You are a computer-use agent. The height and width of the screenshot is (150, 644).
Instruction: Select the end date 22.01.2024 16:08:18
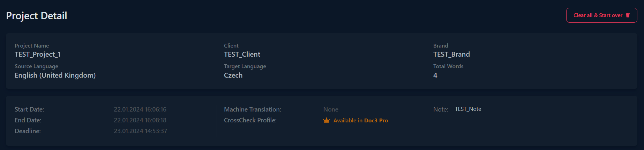tap(140, 120)
